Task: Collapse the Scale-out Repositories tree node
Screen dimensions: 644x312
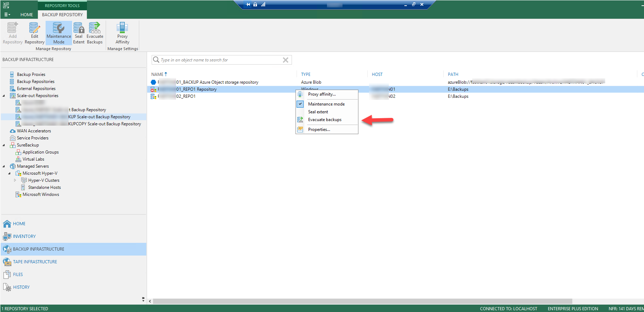Action: (x=4, y=96)
